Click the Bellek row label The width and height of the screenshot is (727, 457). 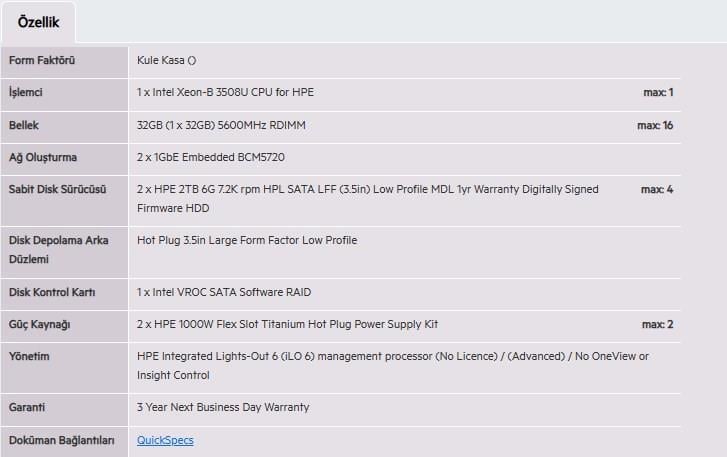24,126
